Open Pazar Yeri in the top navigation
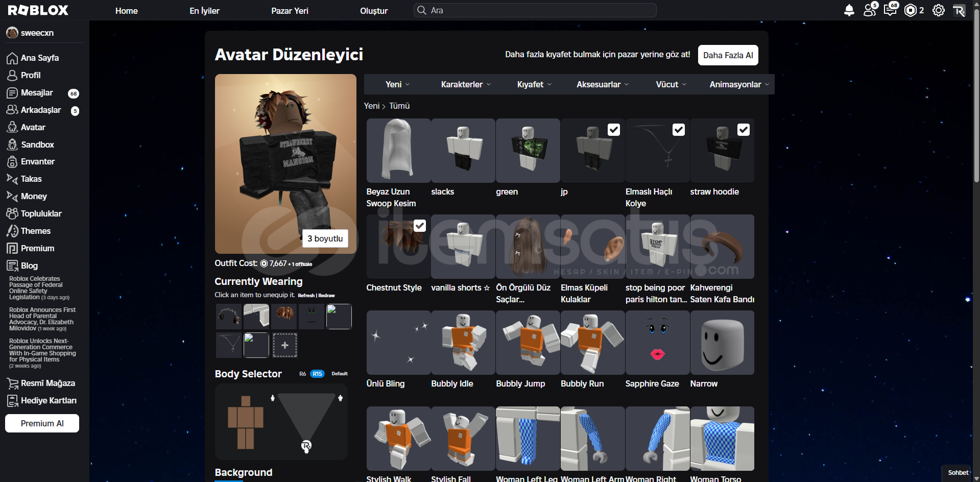This screenshot has width=980, height=482. click(290, 11)
